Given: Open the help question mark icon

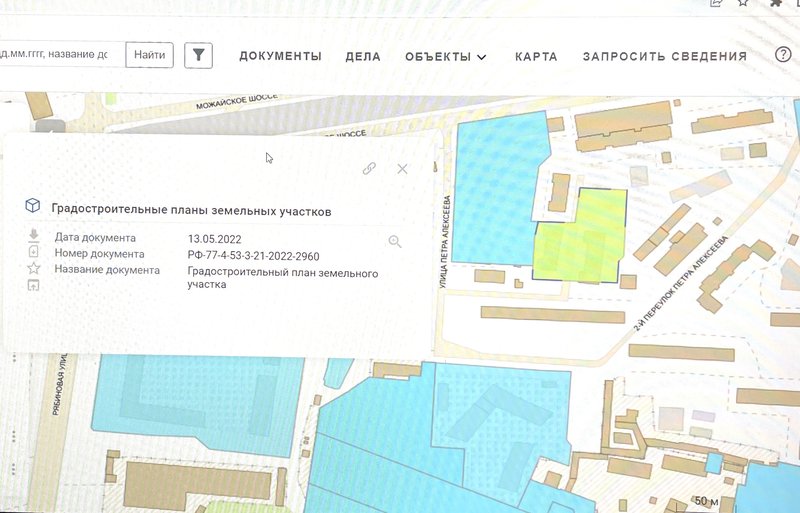Looking at the screenshot, I should tap(783, 55).
